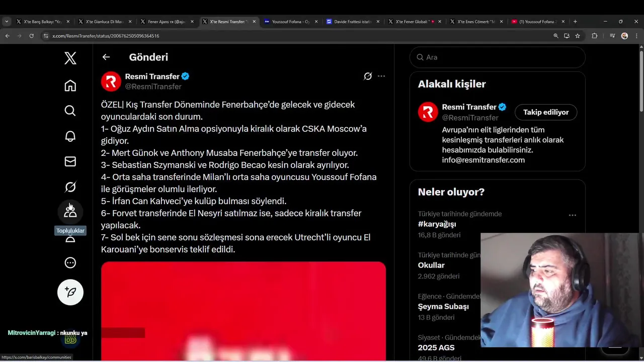Close the "Fener Ajans" tab
644x362 pixels.
point(192,22)
